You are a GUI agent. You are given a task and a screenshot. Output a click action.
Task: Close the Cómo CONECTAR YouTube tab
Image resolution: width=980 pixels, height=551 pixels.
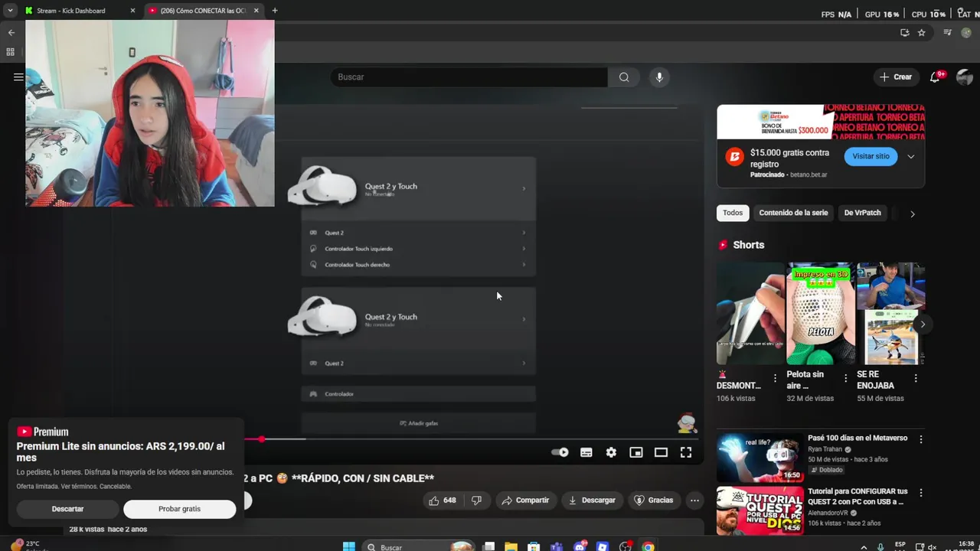tap(256, 11)
